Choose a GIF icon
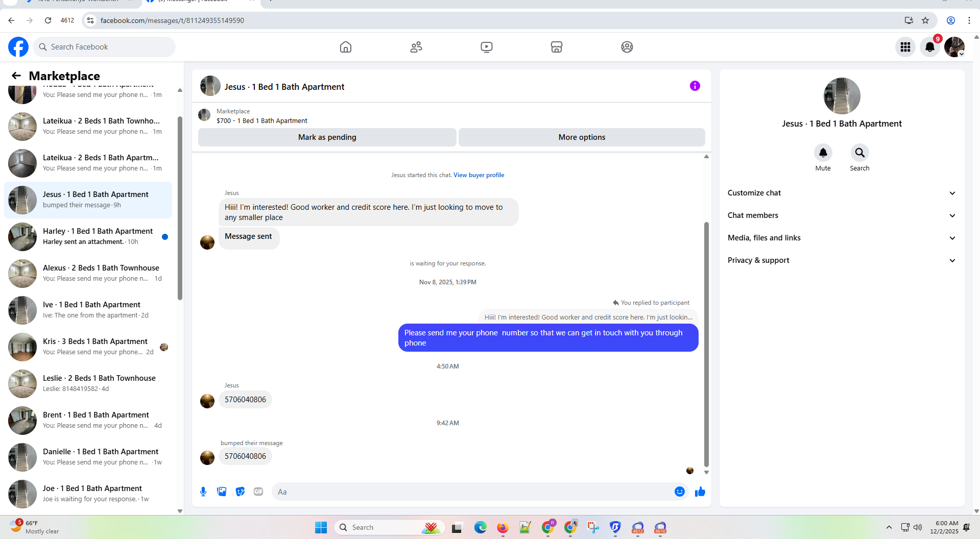The image size is (980, 539). pos(258,492)
